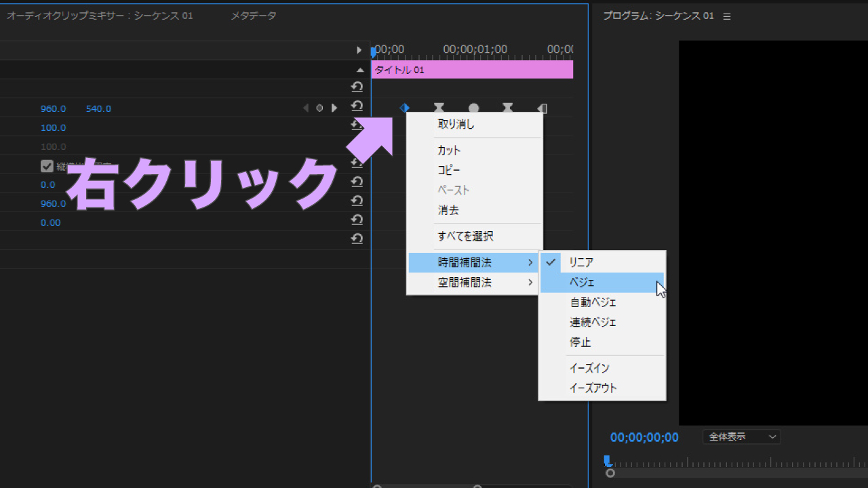The image size is (868, 488).
Task: Click the bottom reset arrow below the 0.00 row
Action: [357, 239]
